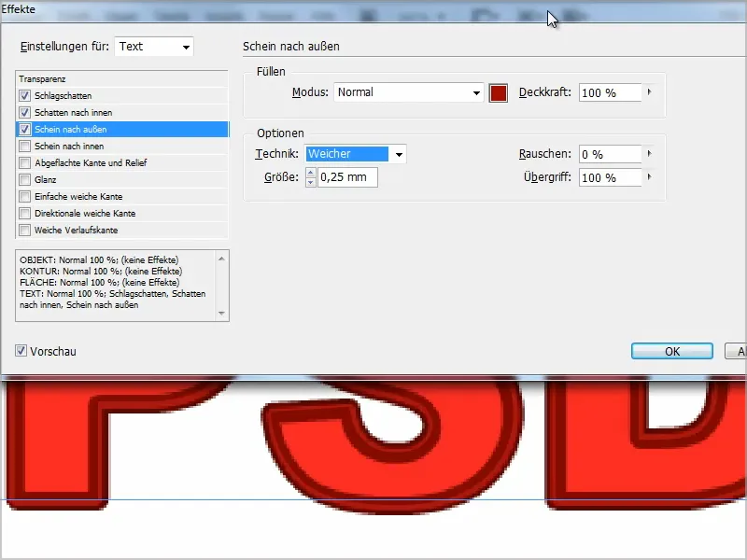Open the Technik dropdown arrow
The height and width of the screenshot is (560, 747).
click(399, 154)
